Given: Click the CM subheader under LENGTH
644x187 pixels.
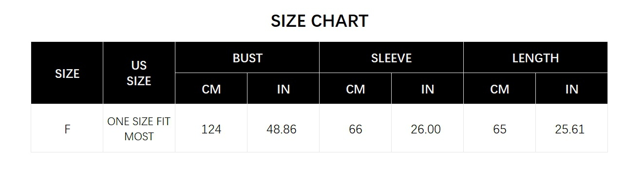Looking at the screenshot, I should [x=500, y=89].
